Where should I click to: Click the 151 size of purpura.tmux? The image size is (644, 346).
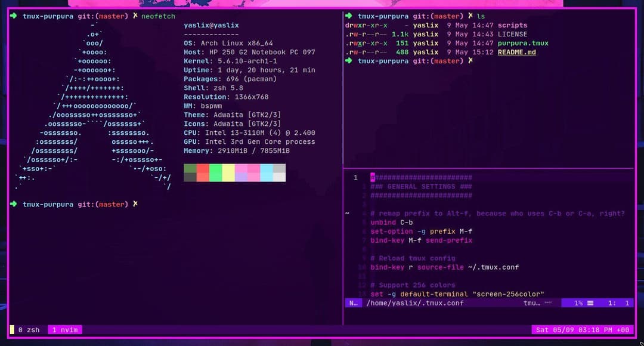pyautogui.click(x=402, y=43)
